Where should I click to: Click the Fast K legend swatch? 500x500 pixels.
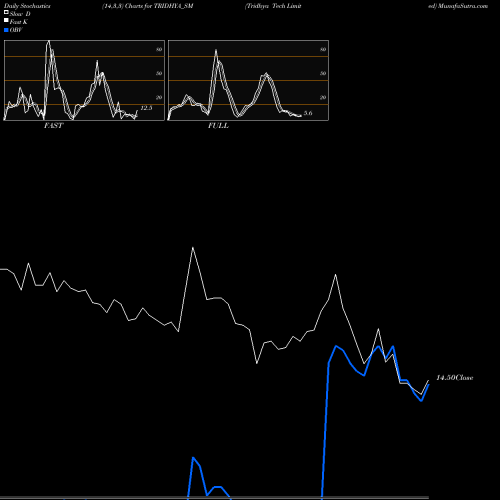point(6,20)
